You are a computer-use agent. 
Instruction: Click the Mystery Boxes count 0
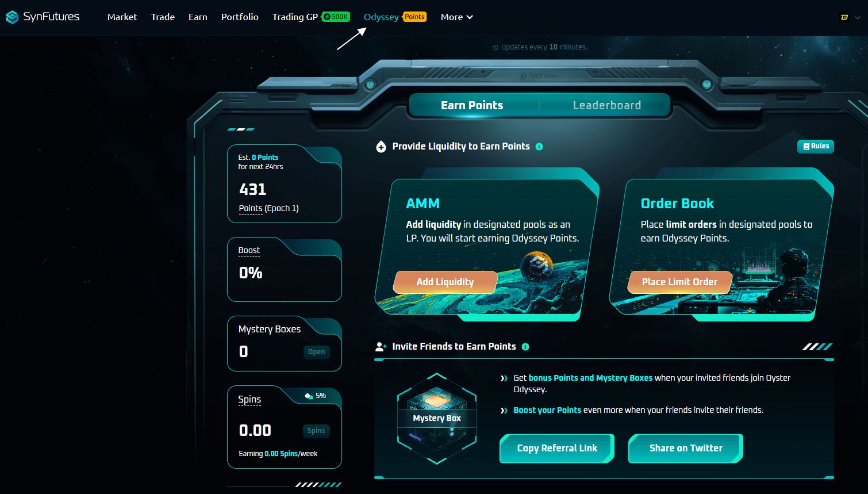point(244,351)
